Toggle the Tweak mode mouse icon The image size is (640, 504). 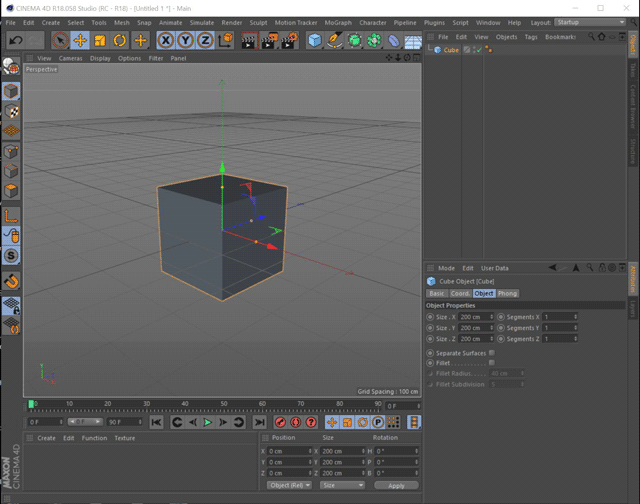click(x=11, y=235)
